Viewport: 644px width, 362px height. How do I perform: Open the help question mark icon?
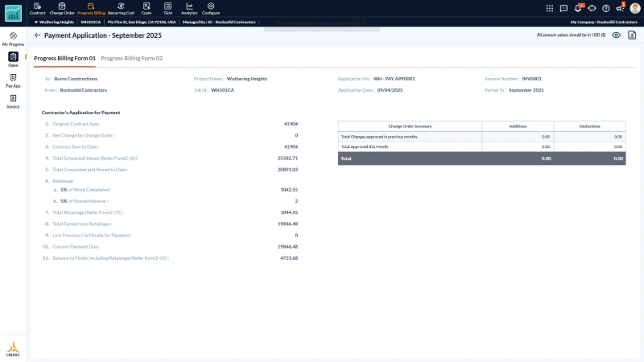coord(606,8)
